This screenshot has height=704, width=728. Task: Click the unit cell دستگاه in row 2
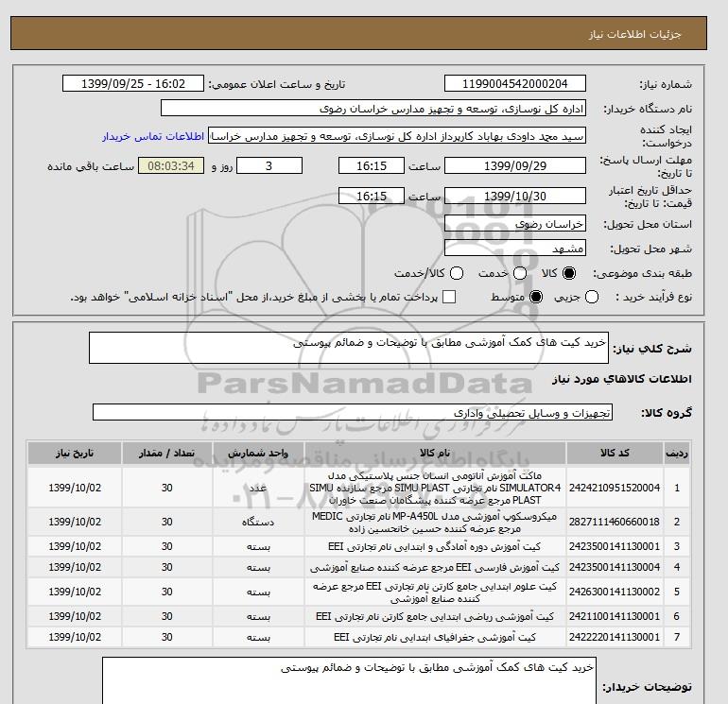pos(258,522)
